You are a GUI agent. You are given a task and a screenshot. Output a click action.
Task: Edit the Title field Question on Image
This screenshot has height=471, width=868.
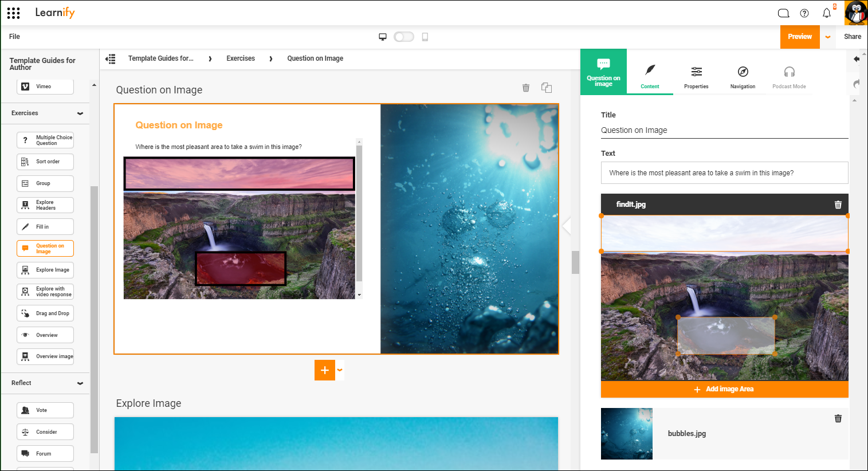[x=724, y=130]
